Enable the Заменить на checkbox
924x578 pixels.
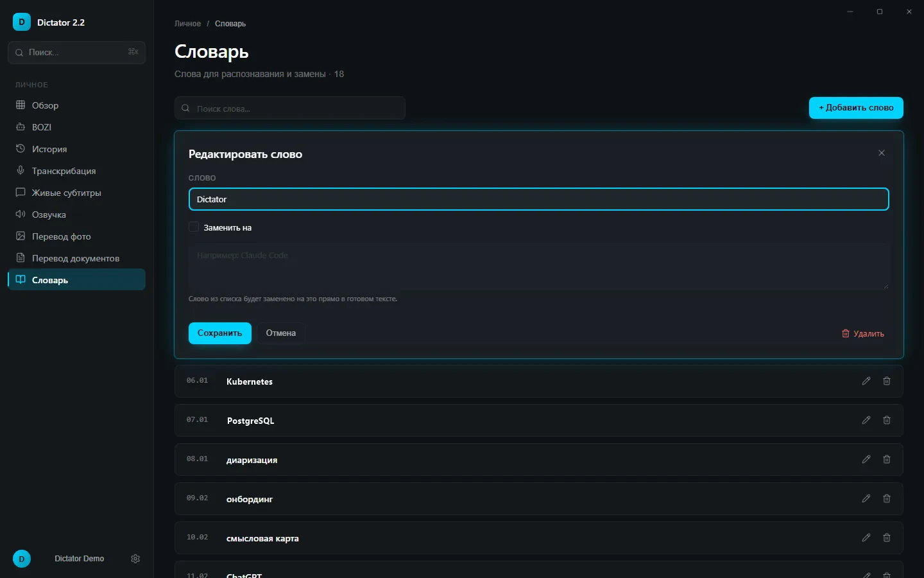[x=194, y=227]
